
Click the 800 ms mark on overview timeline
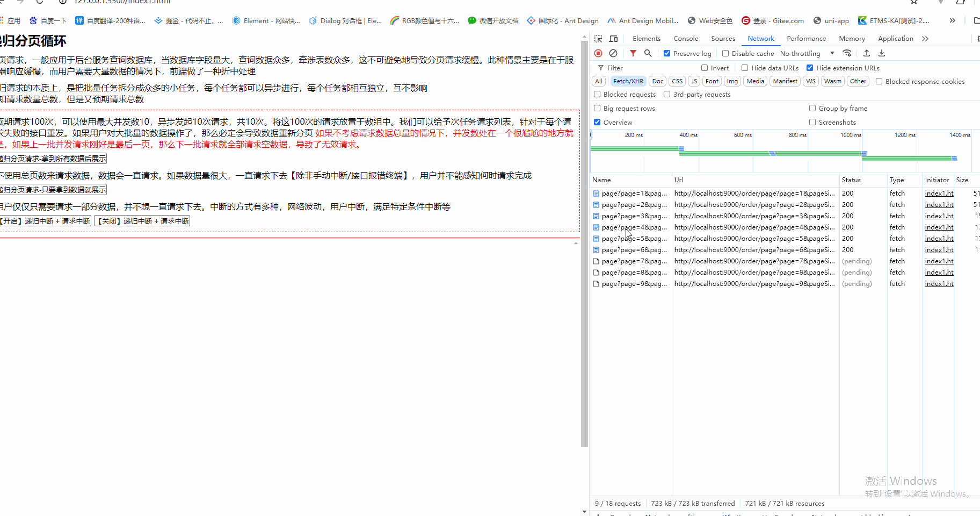point(797,135)
